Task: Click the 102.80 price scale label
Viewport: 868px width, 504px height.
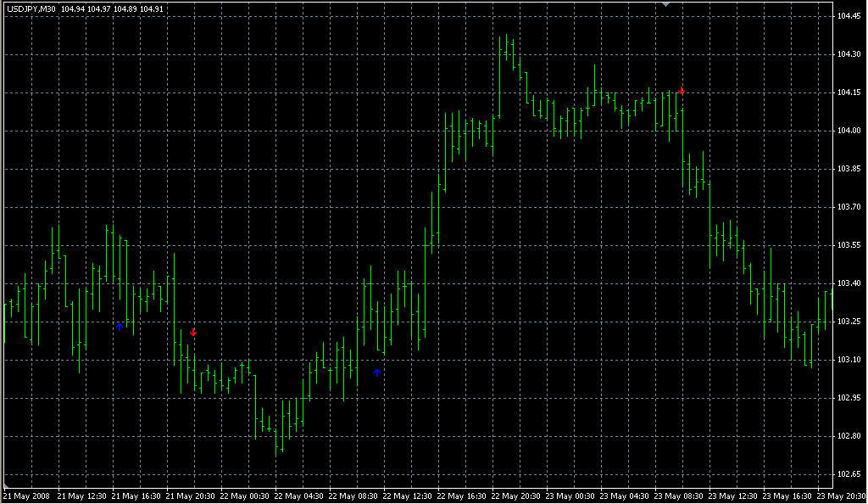Action: click(849, 436)
